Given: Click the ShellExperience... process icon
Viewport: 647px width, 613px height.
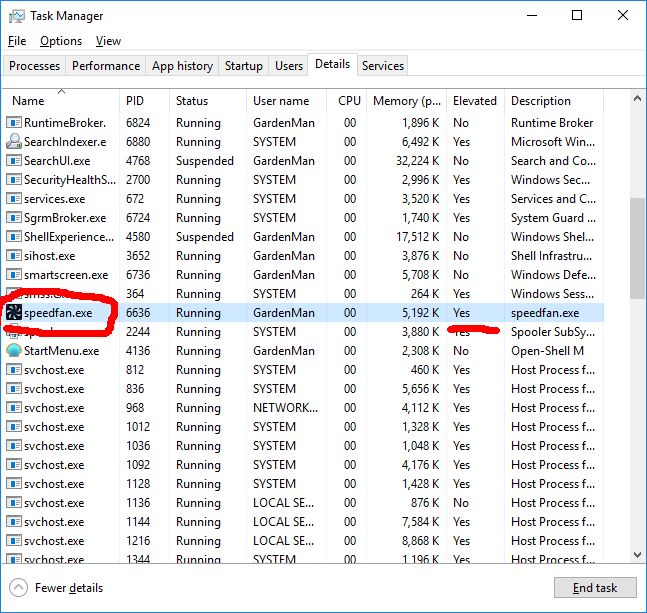Looking at the screenshot, I should [14, 236].
